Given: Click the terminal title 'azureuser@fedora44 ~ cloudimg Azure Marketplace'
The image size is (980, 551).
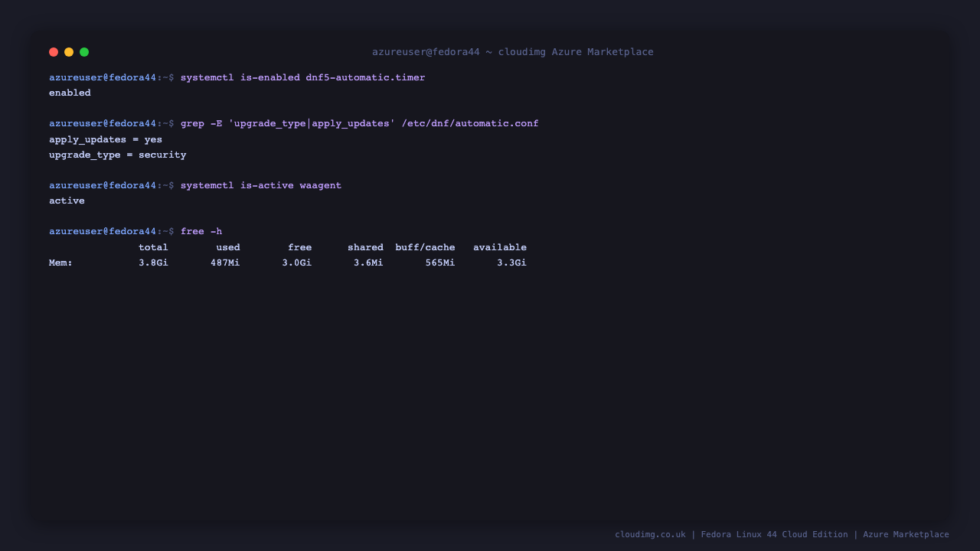Looking at the screenshot, I should point(513,52).
